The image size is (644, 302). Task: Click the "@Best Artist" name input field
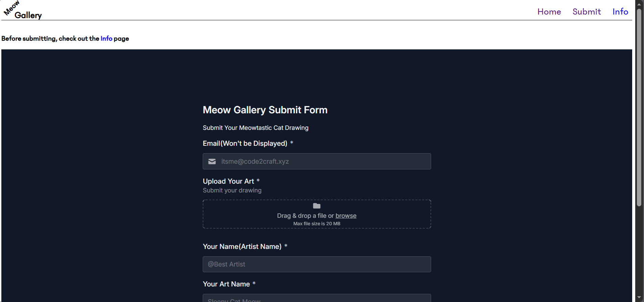tap(317, 264)
